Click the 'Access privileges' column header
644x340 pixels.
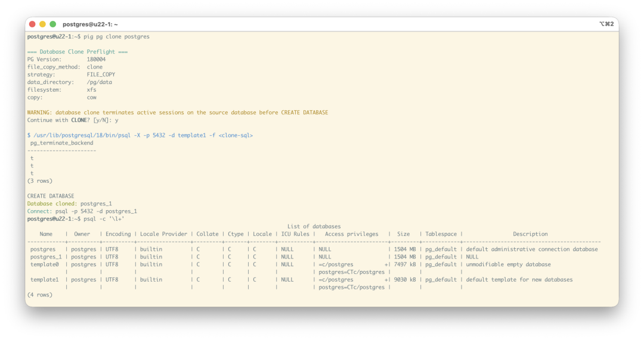pos(352,234)
